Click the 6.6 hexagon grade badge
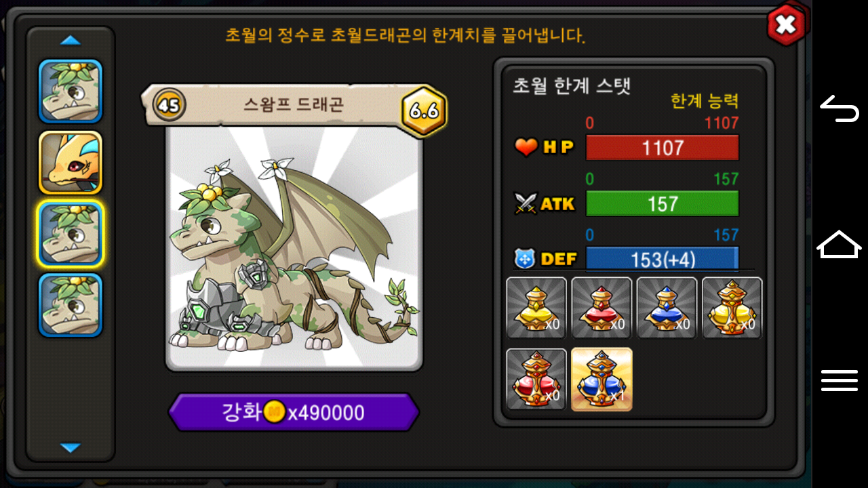 (x=425, y=111)
